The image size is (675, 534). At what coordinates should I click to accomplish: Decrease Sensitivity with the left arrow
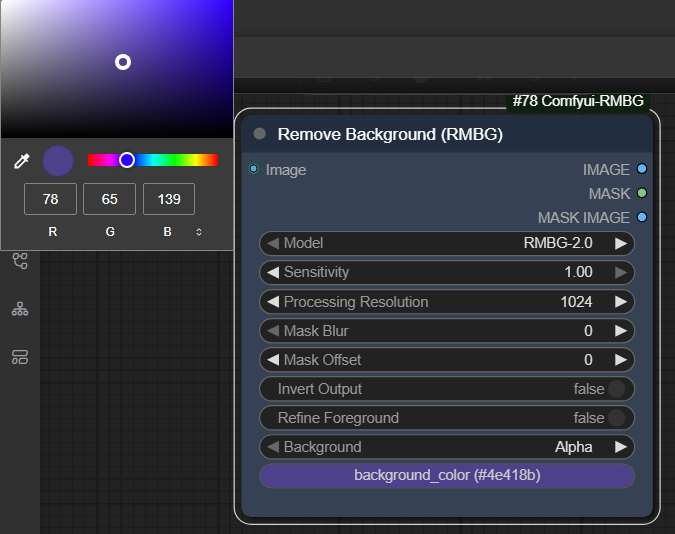[271, 272]
